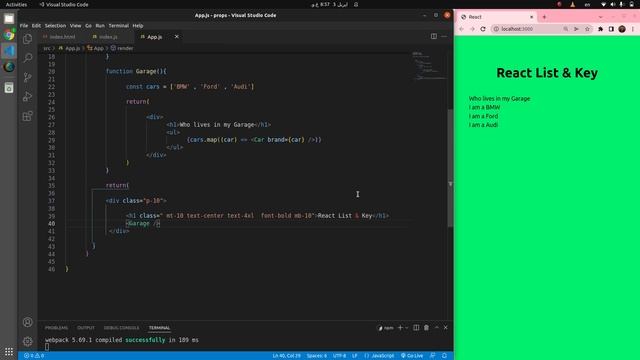Open the Explorer view in the VS Code activity bar
Viewport: 640px width, 360px height.
(x=28, y=38)
